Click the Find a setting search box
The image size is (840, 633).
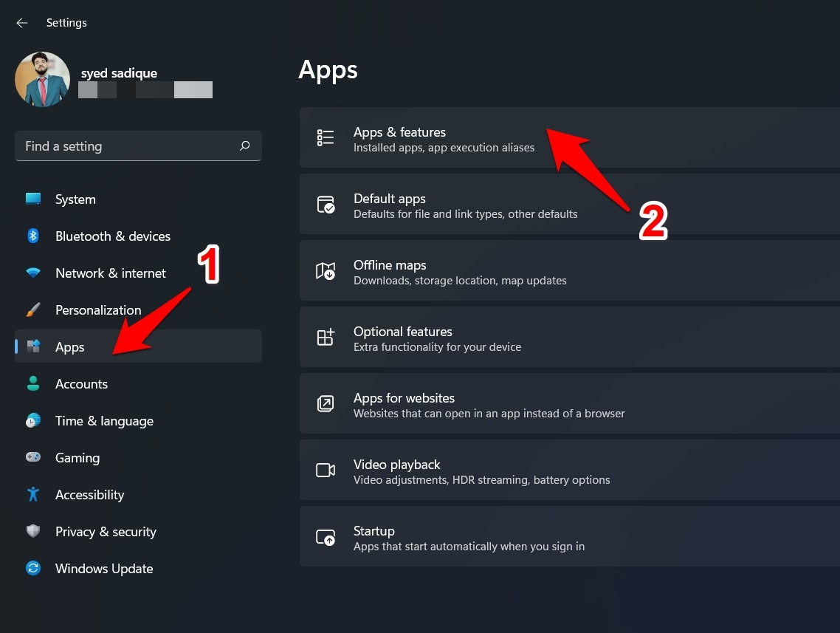click(x=138, y=146)
